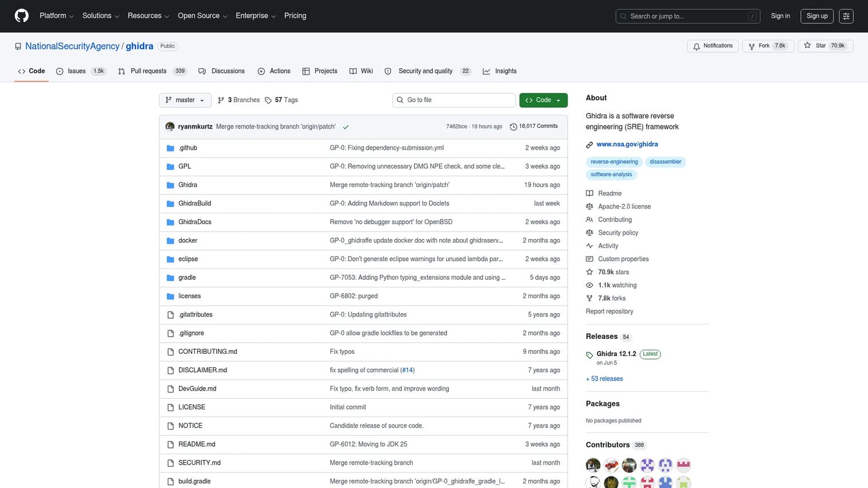Screen dimensions: 868x488
Task: Click first contributor avatar
Action: (593, 465)
